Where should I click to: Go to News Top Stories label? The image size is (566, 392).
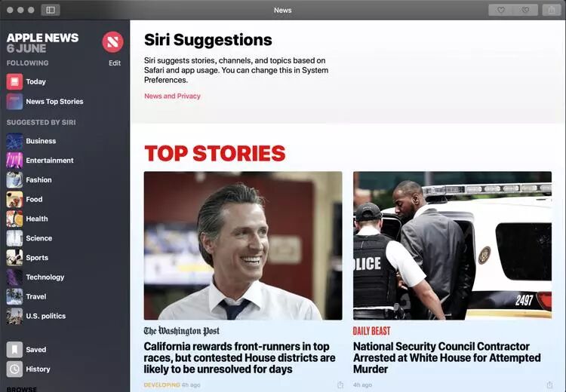click(x=54, y=101)
